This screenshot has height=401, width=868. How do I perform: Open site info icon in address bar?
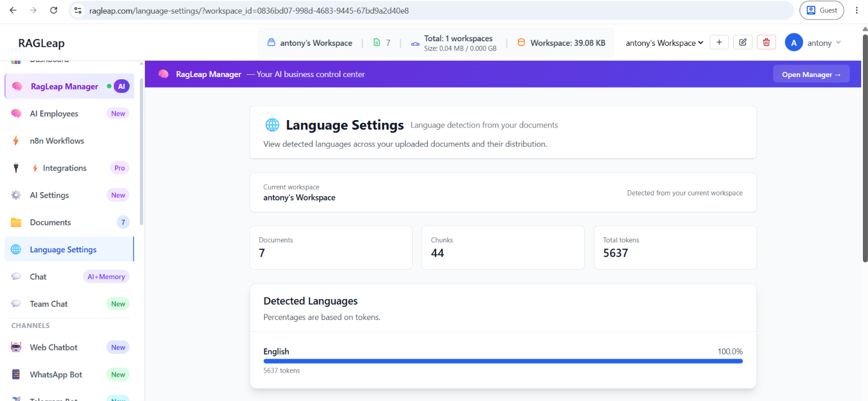[x=78, y=10]
